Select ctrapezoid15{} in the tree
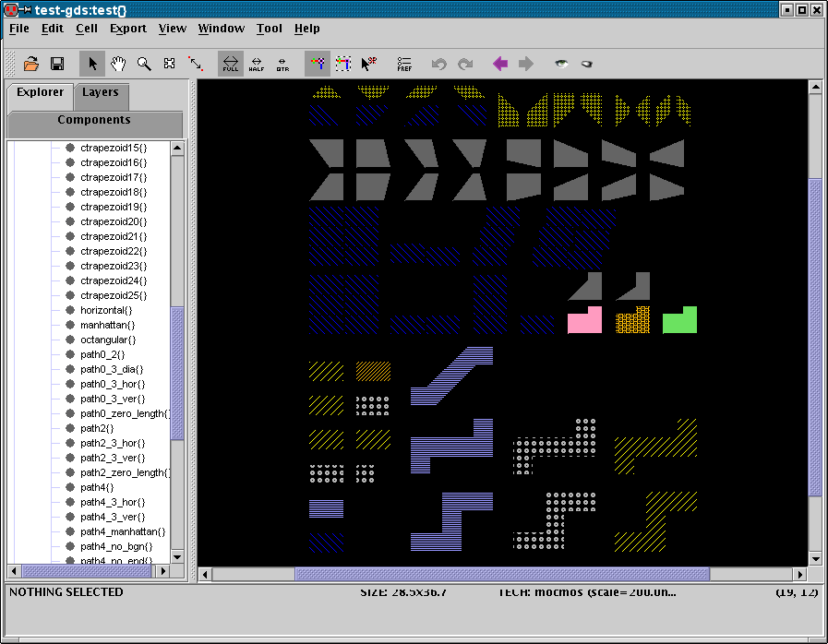Image resolution: width=828 pixels, height=644 pixels. (114, 148)
